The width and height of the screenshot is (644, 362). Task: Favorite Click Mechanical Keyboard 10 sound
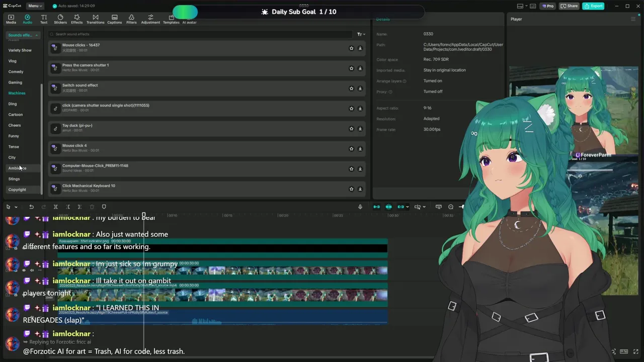click(x=352, y=189)
